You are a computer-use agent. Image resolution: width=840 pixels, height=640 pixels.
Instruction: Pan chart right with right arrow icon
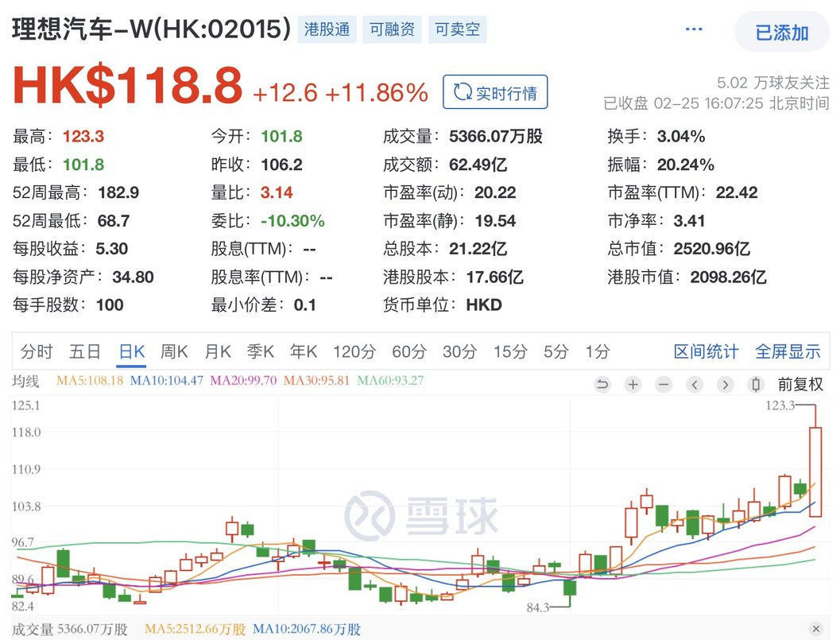726,384
